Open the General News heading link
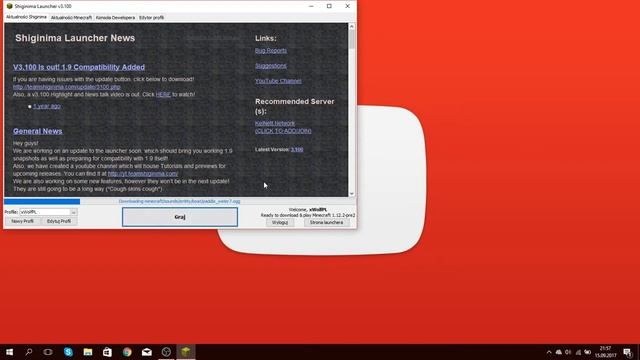 (x=38, y=131)
